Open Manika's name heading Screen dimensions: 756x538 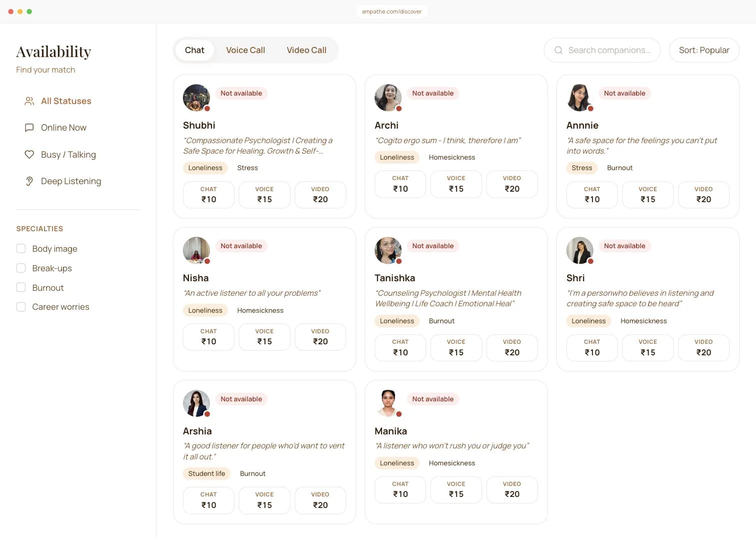390,431
